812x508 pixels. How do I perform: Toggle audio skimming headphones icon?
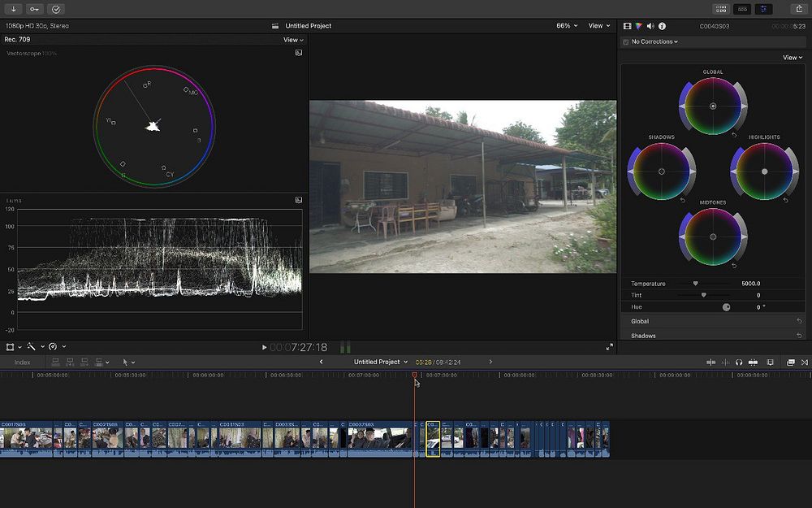pos(739,362)
